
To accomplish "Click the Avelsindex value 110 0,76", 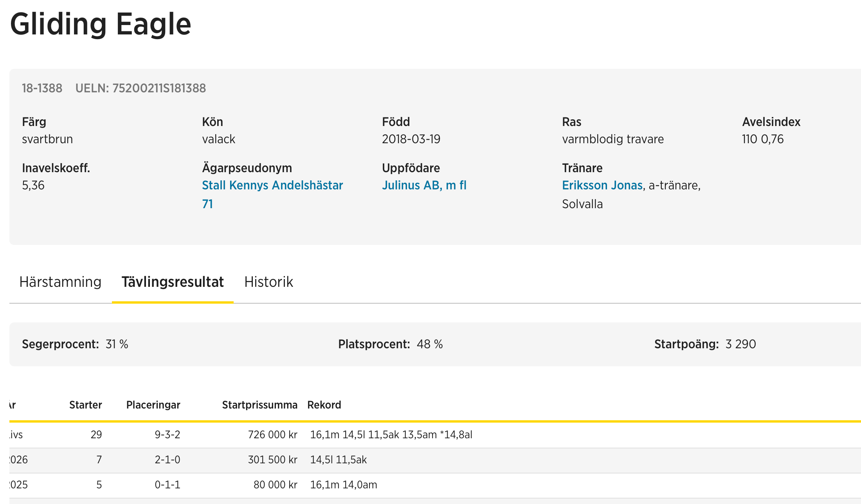I will 762,139.
